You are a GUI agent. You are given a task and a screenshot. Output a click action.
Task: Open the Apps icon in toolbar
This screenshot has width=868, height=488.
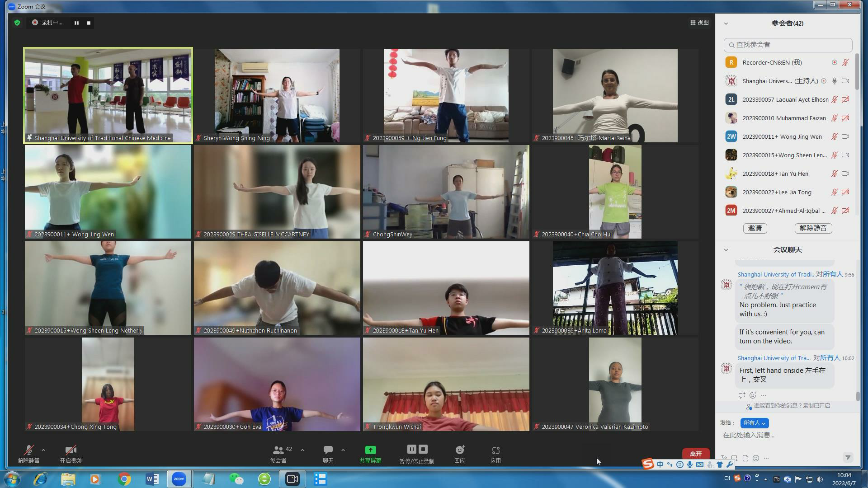point(495,453)
